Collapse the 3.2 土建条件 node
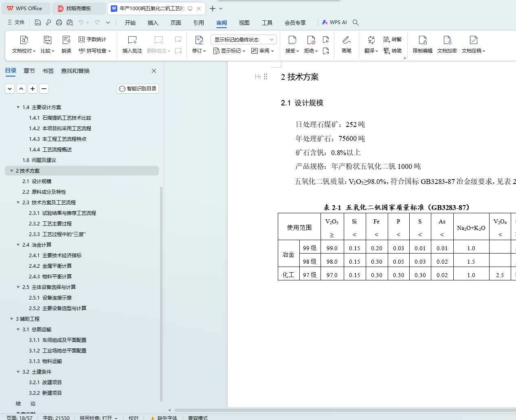 pos(18,372)
